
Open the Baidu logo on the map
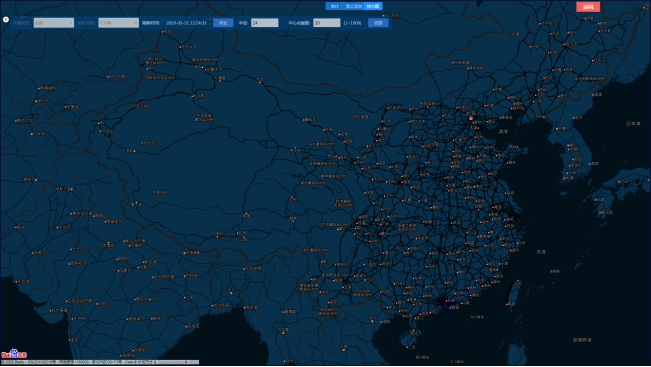coord(14,354)
